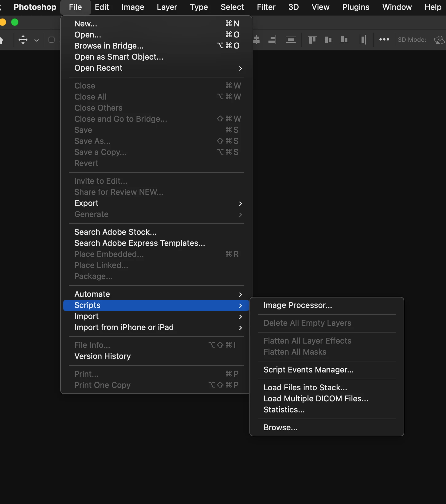Open the Help menu

coord(432,7)
